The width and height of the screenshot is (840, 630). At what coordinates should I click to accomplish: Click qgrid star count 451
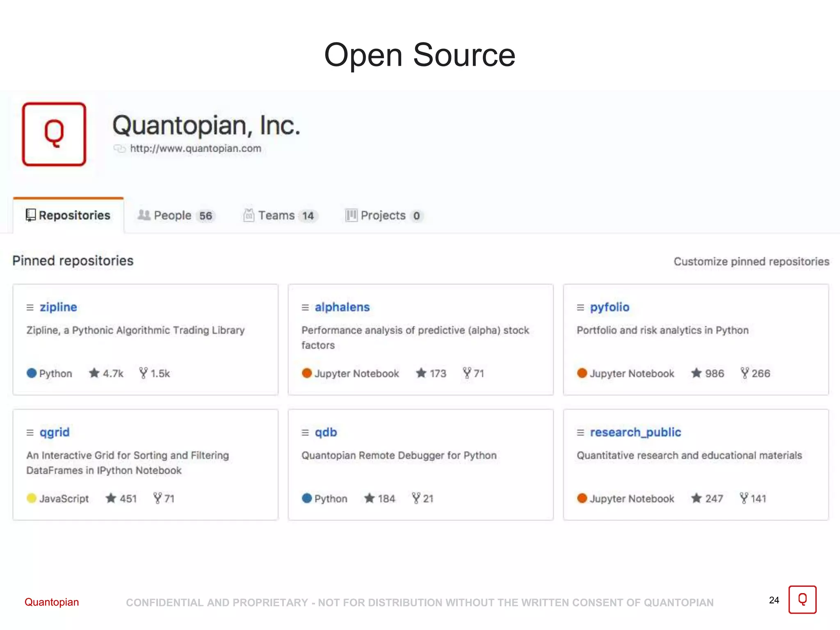point(128,498)
